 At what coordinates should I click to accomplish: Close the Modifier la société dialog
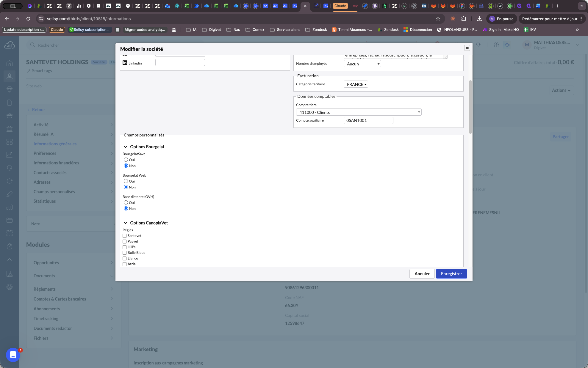pos(467,48)
